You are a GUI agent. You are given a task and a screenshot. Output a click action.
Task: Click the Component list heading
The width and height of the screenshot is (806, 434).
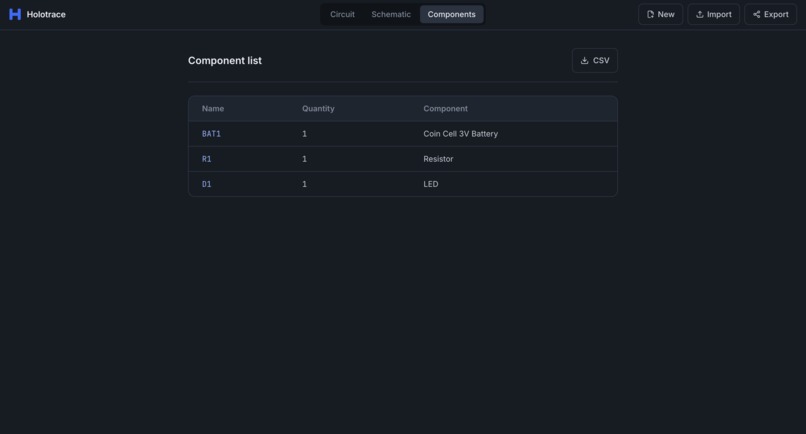coord(225,61)
